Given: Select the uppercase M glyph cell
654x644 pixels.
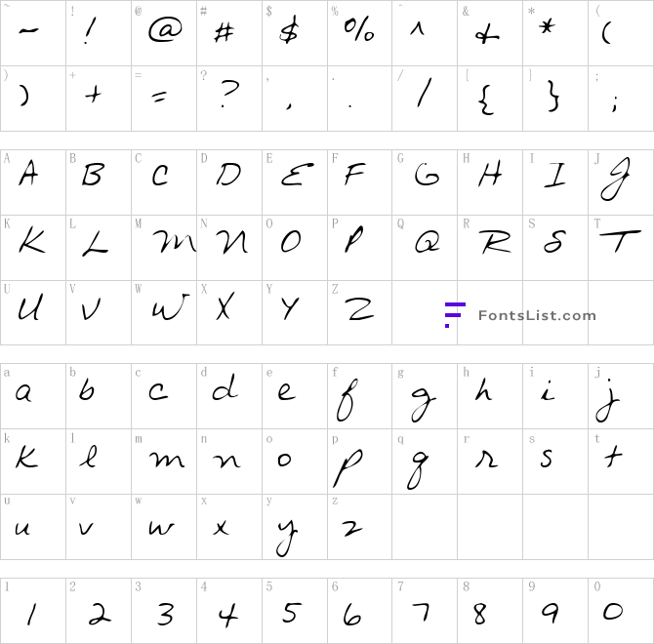Looking at the screenshot, I should coord(164,248).
